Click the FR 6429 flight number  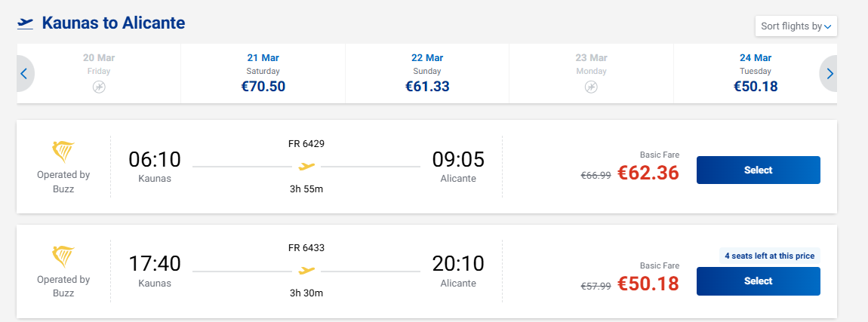click(x=306, y=143)
